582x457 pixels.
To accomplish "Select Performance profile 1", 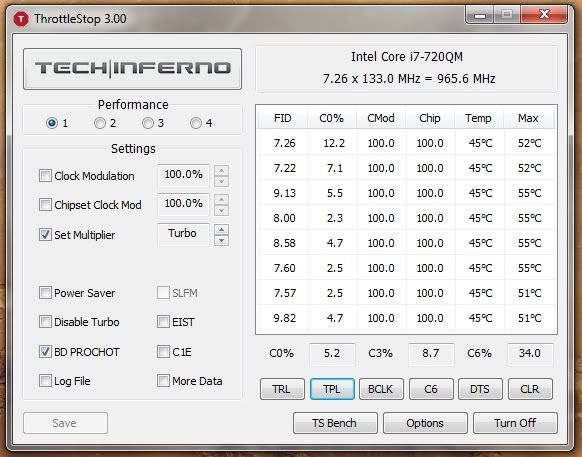I will tap(52, 123).
